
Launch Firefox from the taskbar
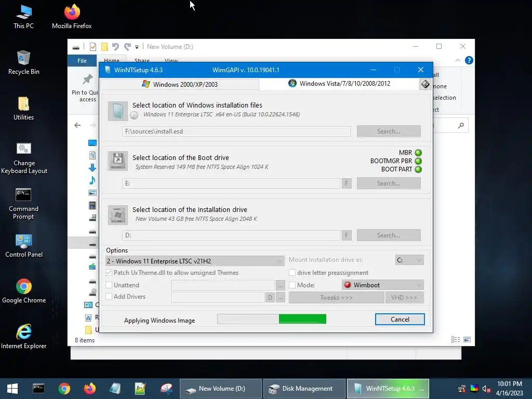point(89,389)
